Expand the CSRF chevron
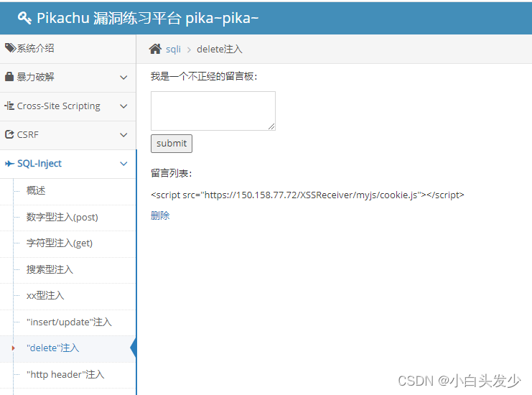The image size is (532, 395). 123,135
